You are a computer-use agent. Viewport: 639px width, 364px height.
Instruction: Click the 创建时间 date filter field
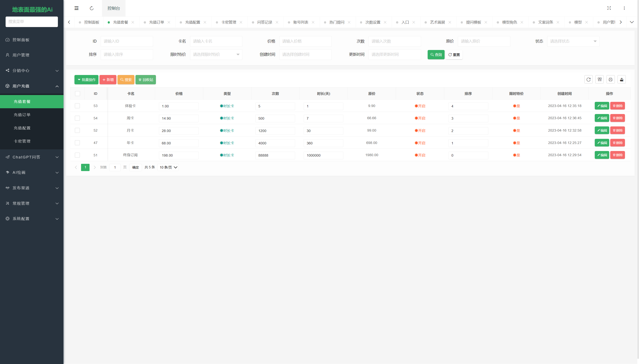[305, 55]
